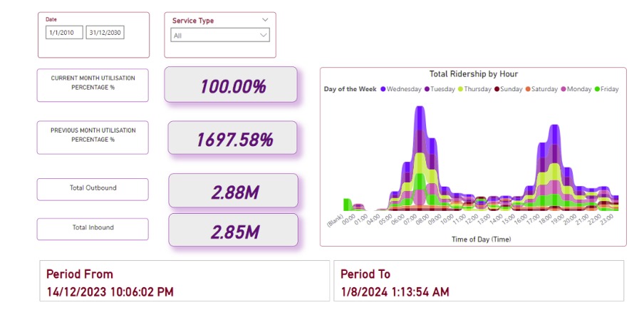Select the 1697.58% previous month card
Image resolution: width=644 pixels, height=315 pixels.
click(x=233, y=138)
